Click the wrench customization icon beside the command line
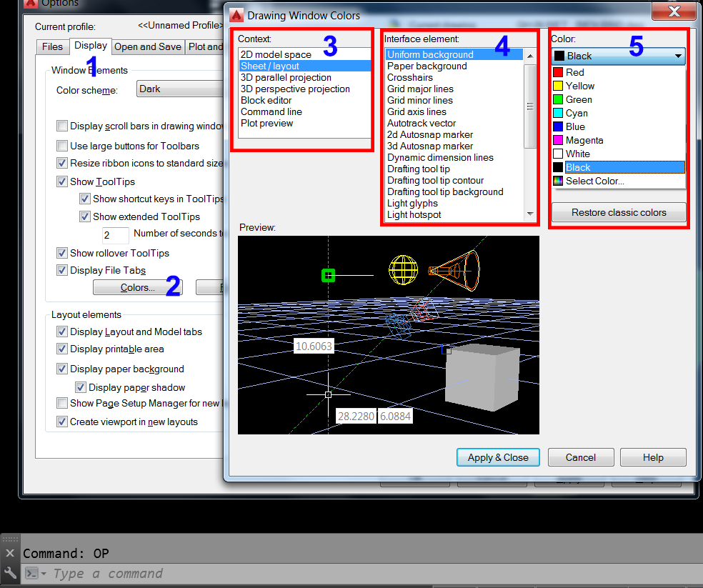Viewport: 703px width, 588px height. 9,572
